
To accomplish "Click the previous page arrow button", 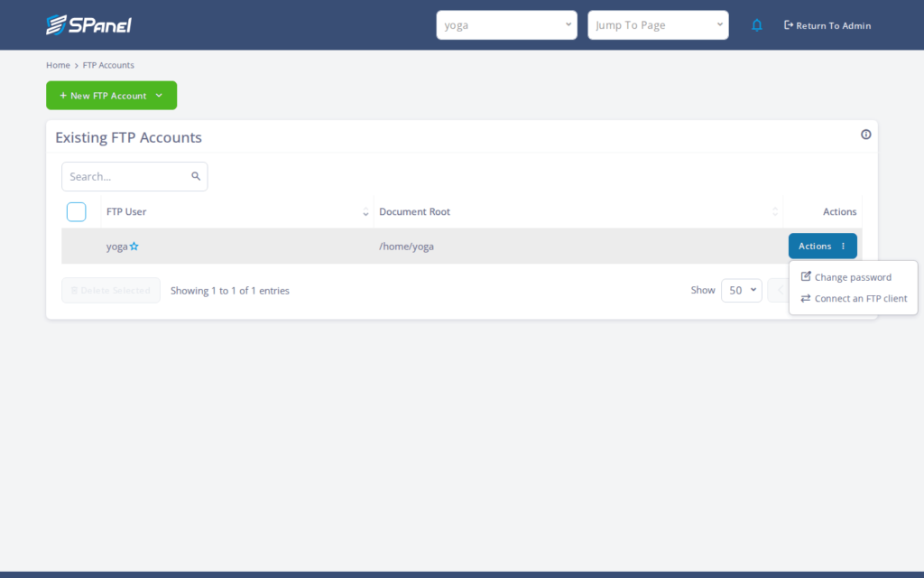I will (779, 290).
